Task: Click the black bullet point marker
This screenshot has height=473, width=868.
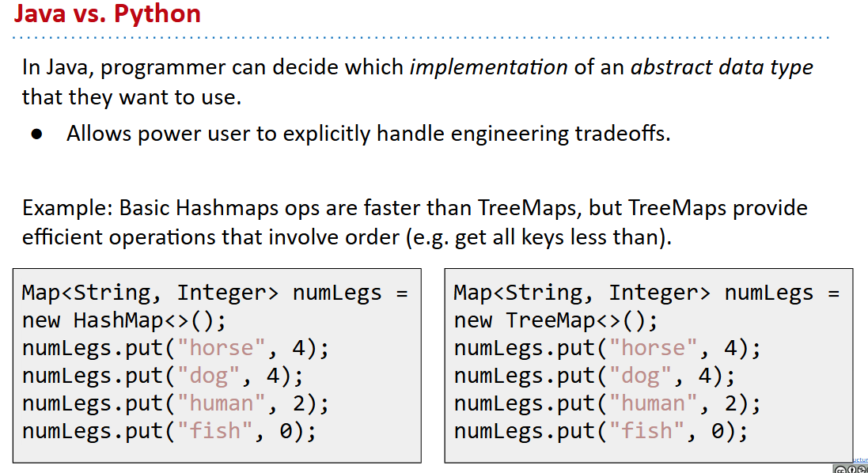Action: [x=36, y=134]
